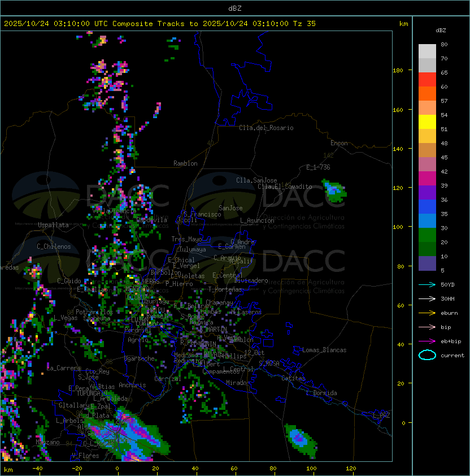Viewport: 470px width, 476px height.
Task: Click the 'eb+bip' legend label
Action: coord(451,341)
